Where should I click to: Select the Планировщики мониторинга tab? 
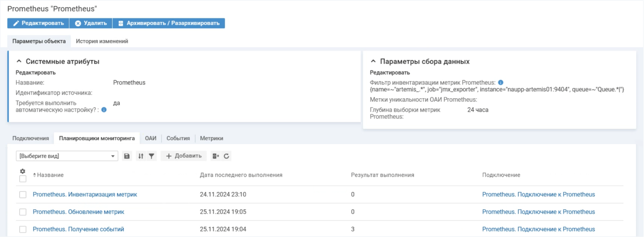[x=97, y=138]
